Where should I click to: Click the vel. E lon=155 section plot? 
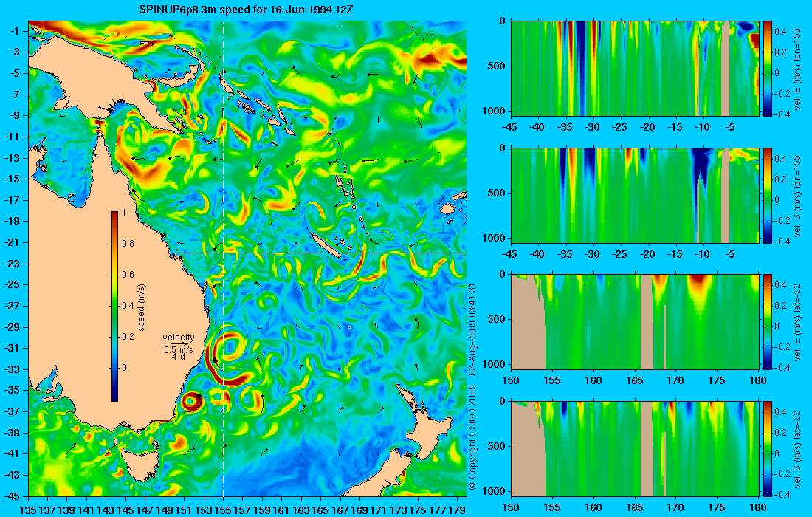click(x=635, y=68)
